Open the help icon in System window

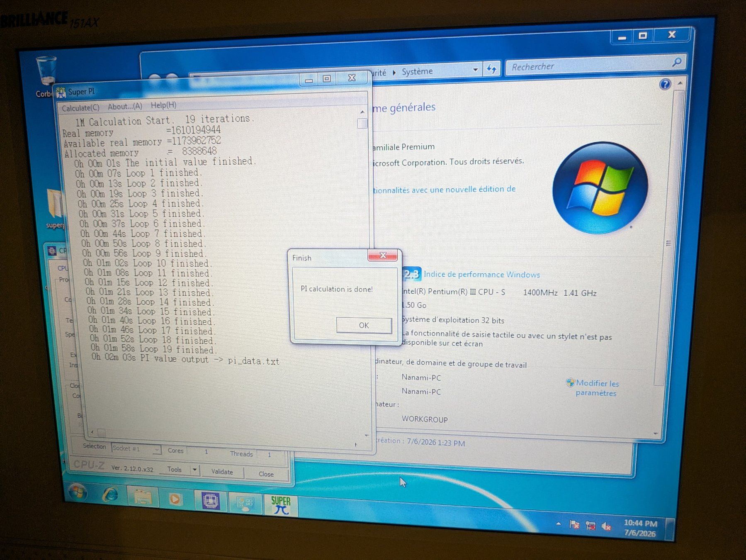point(665,84)
